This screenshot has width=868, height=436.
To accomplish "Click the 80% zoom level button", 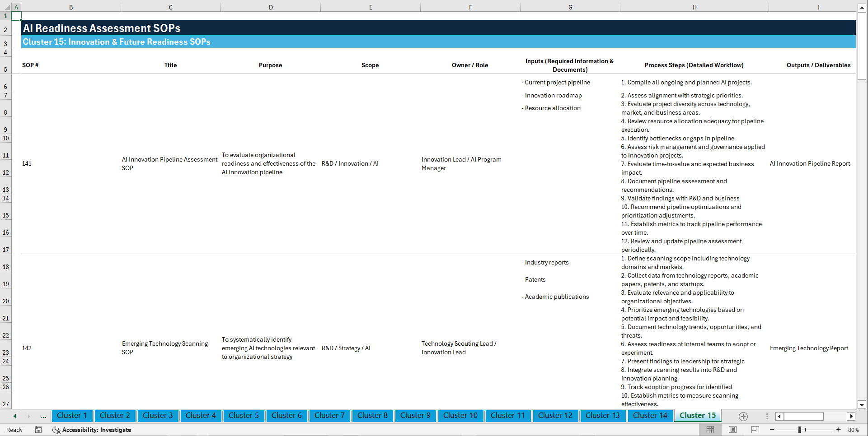I will point(854,430).
